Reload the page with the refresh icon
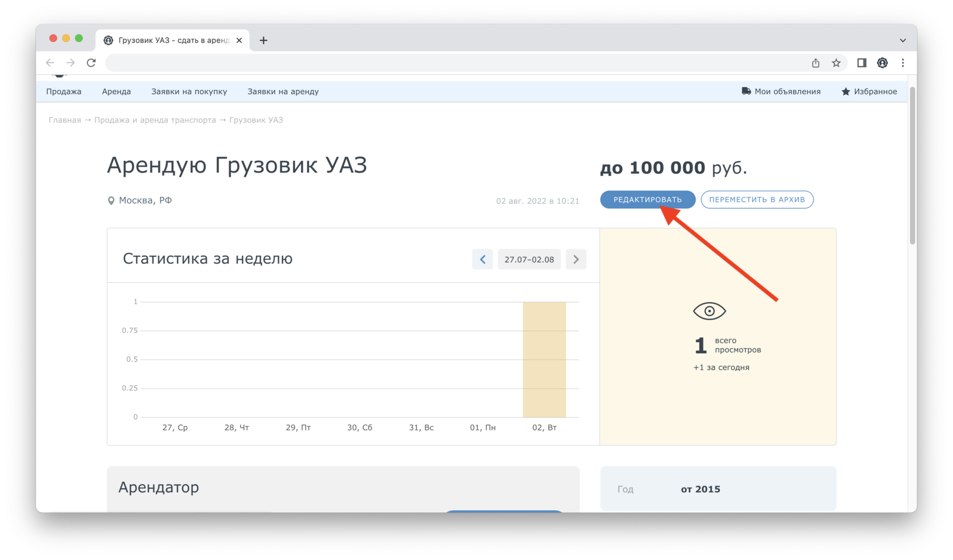 [91, 63]
